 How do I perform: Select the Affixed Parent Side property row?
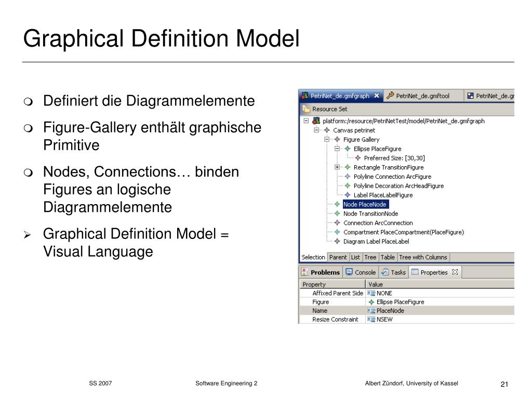tap(407, 293)
